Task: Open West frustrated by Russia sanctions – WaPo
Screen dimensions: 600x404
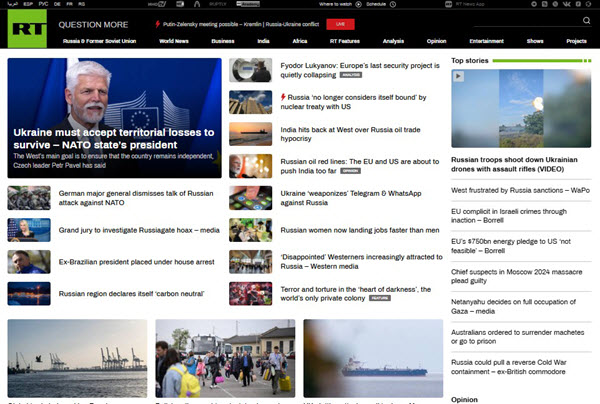Action: [x=520, y=190]
